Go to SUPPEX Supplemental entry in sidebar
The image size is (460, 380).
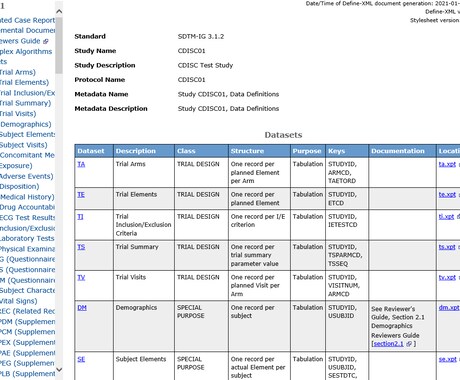tap(27, 342)
